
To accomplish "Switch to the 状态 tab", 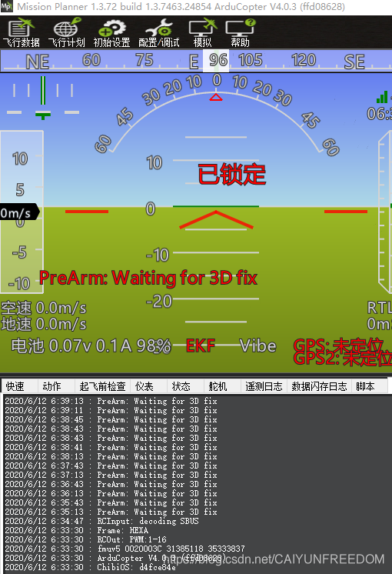I will tap(181, 386).
